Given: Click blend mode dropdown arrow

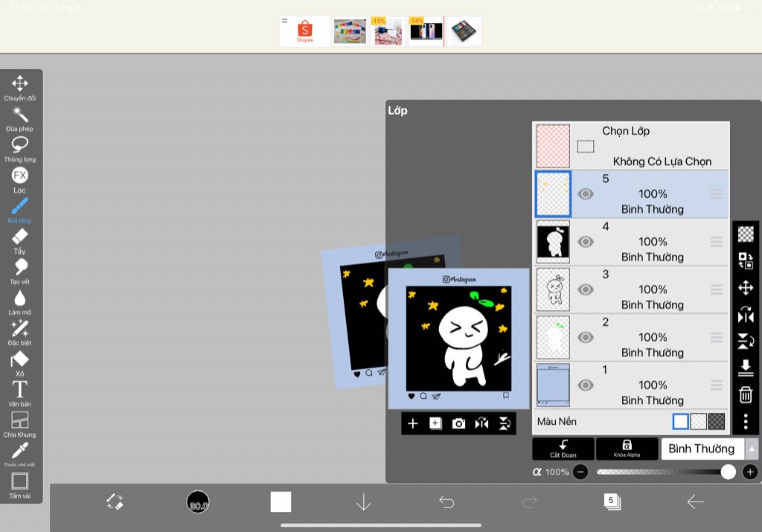Looking at the screenshot, I should coord(752,449).
